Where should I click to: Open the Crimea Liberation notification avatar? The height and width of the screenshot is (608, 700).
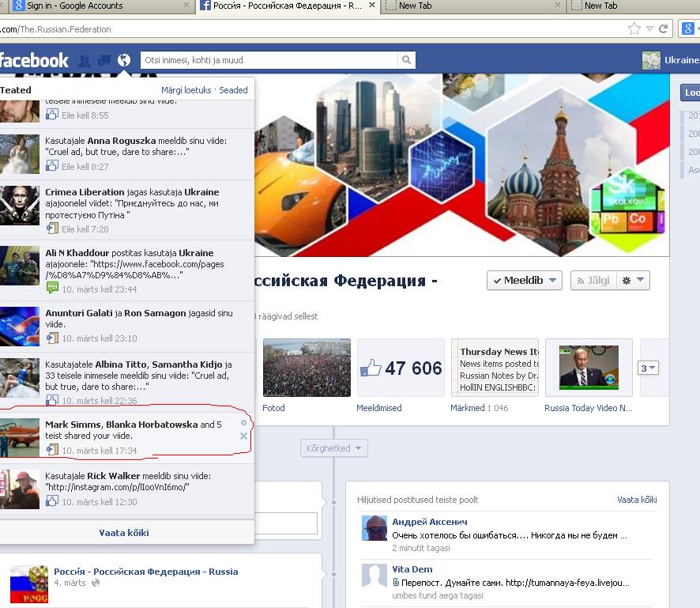pyautogui.click(x=19, y=205)
